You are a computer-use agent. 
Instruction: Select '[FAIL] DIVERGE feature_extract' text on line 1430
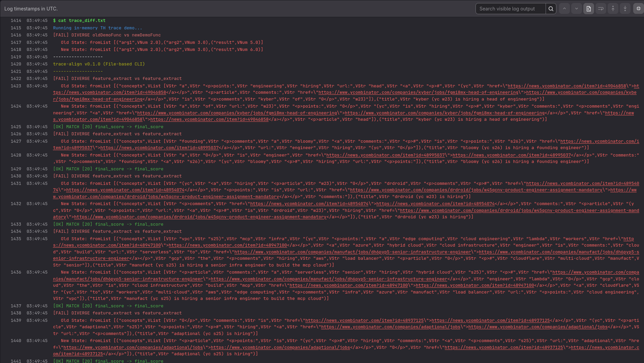pyautogui.click(x=92, y=176)
